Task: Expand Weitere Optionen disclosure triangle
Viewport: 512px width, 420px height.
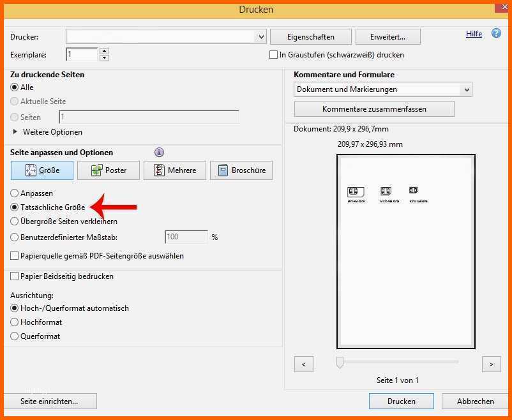Action: tap(16, 132)
